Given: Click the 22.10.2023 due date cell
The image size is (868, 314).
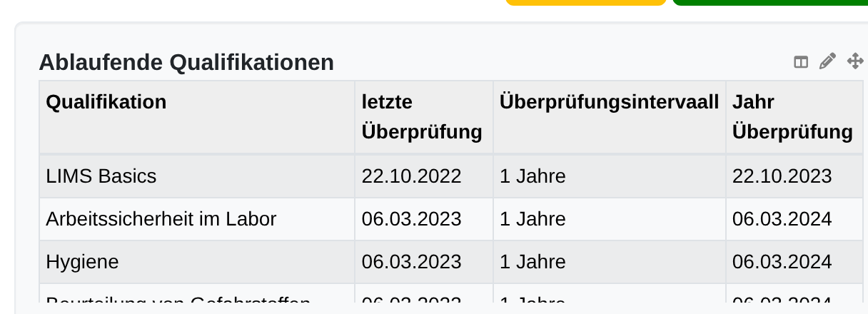Looking at the screenshot, I should 782,176.
